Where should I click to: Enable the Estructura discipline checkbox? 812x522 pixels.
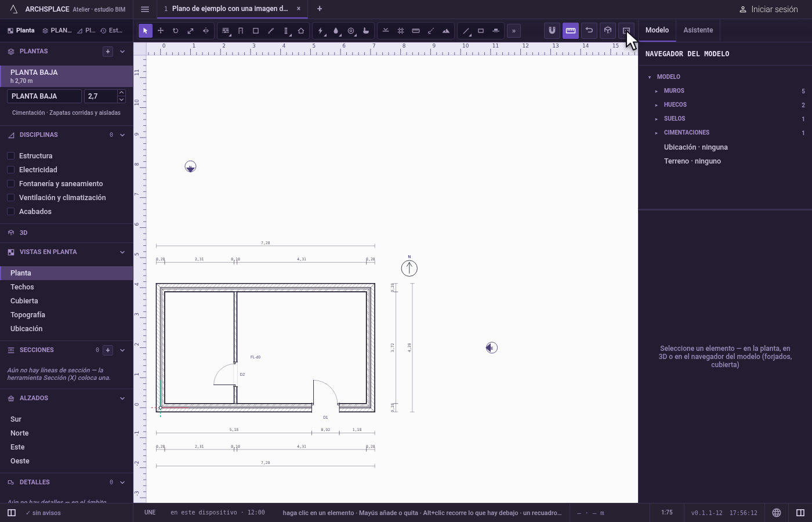[x=10, y=156]
